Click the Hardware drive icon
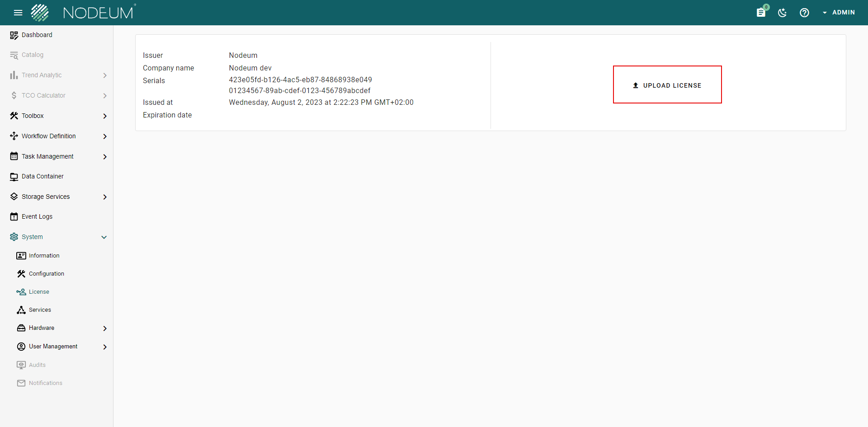The height and width of the screenshot is (427, 868). coord(21,328)
